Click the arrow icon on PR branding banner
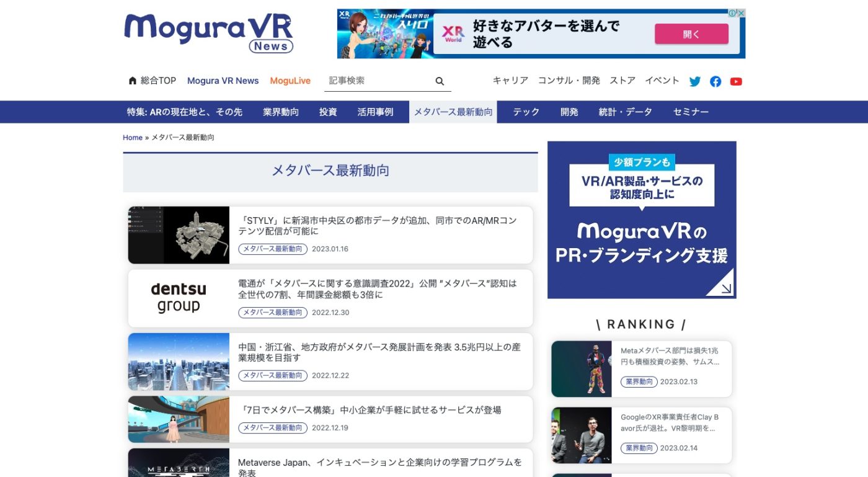Viewport: 868px width, 477px height. 719,282
